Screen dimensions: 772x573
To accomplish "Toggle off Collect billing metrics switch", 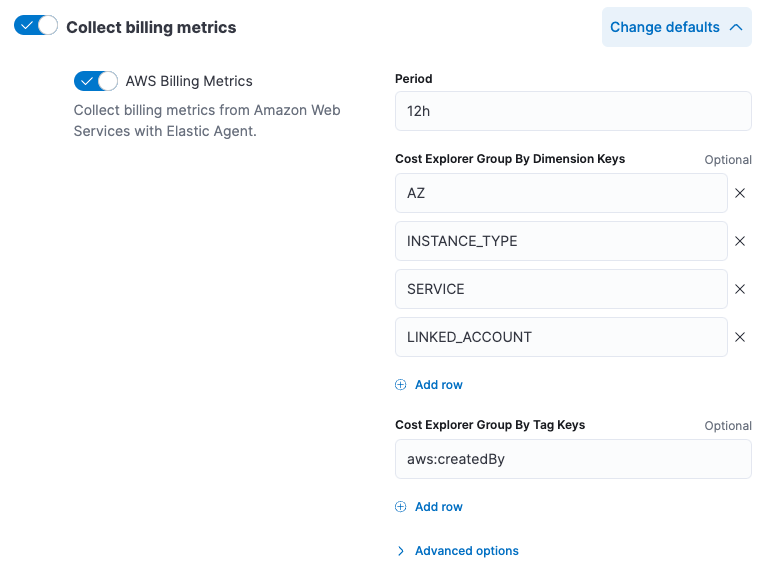I will point(36,26).
